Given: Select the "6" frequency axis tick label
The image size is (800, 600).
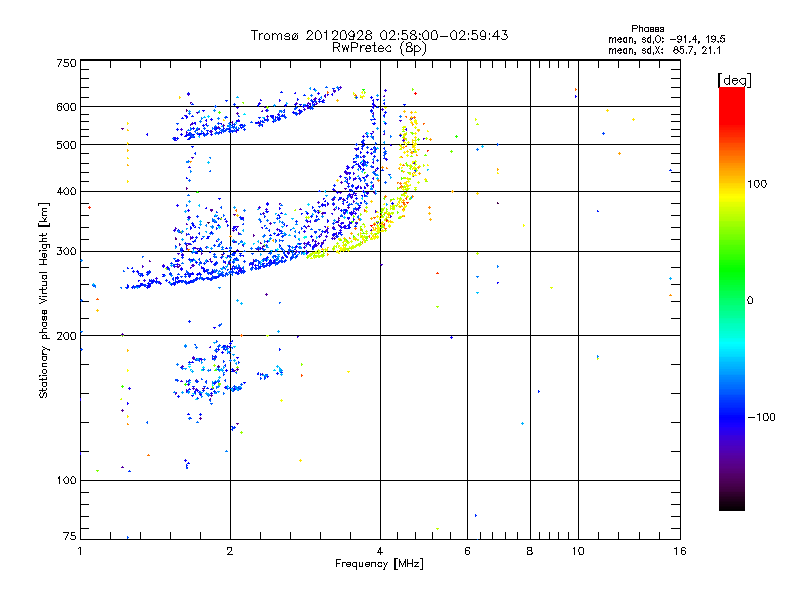Looking at the screenshot, I should point(467,551).
